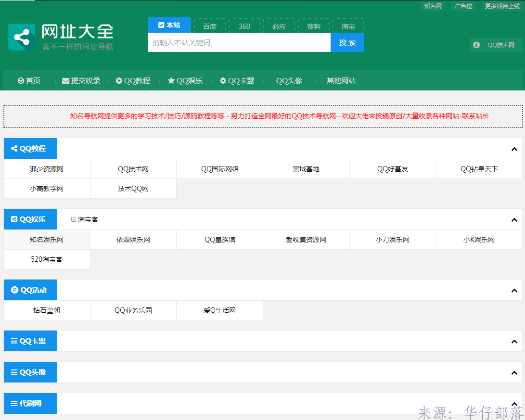Click list icon in QQ头像 section header

(14, 372)
